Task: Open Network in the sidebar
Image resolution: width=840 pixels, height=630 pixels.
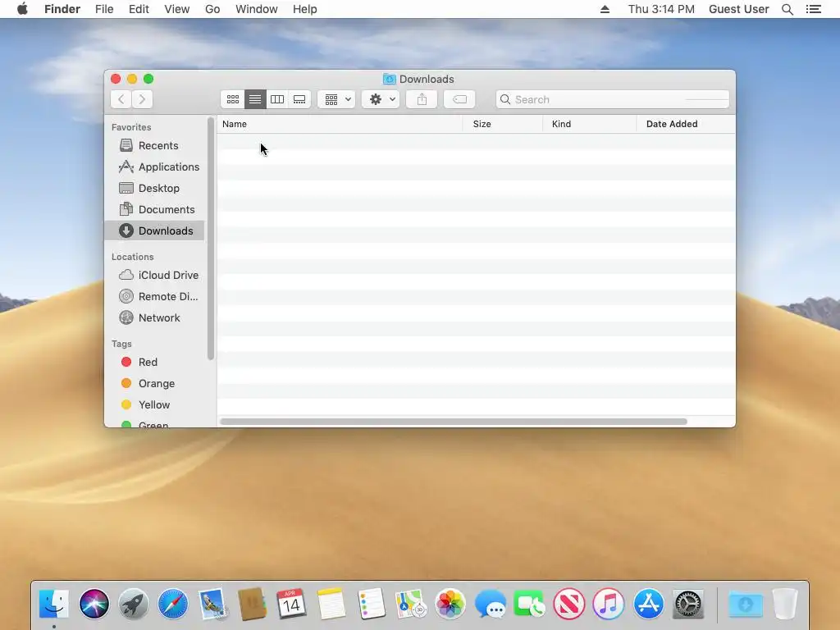Action: coord(154,317)
